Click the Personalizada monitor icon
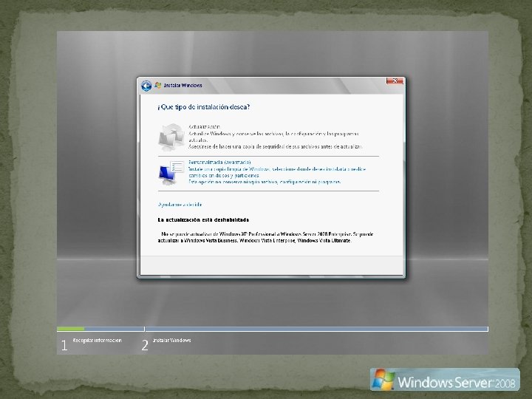 point(171,173)
